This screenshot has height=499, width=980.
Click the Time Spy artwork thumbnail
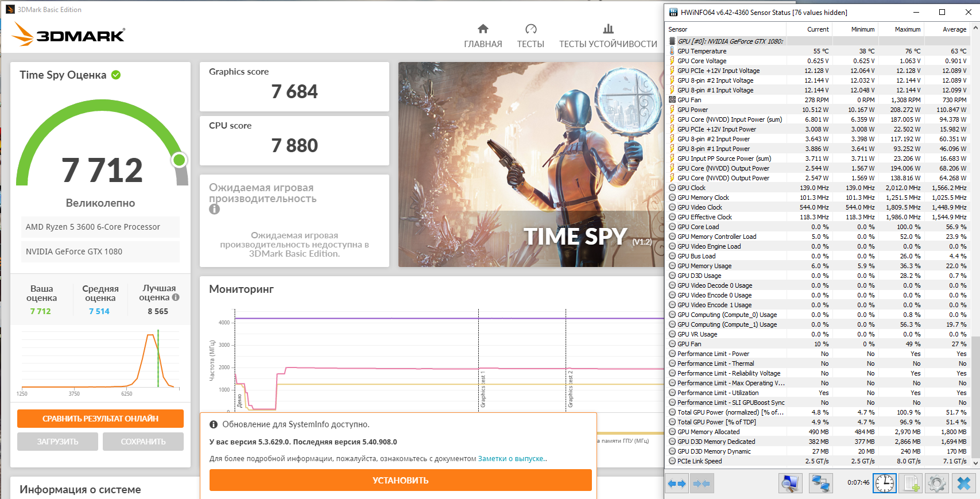(531, 164)
